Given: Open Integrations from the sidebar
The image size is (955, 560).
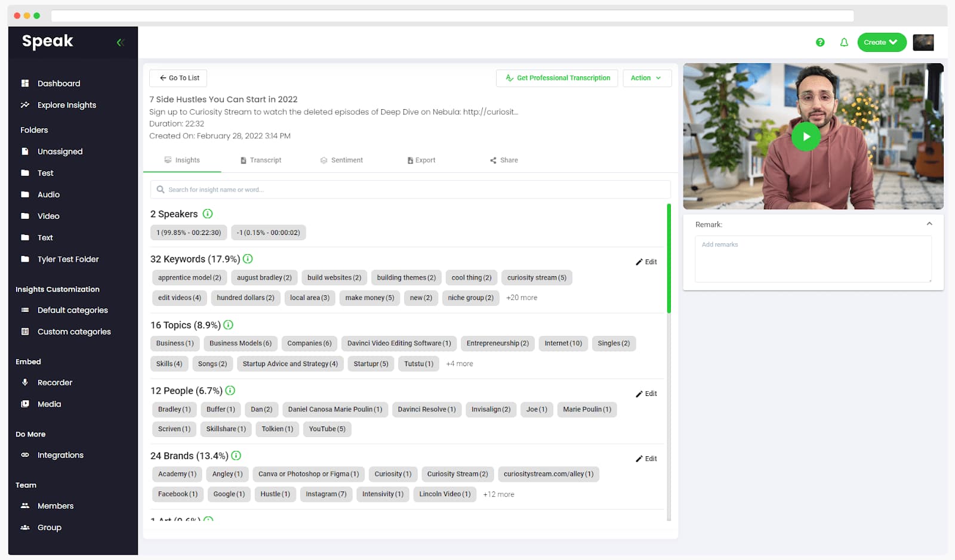Looking at the screenshot, I should (x=60, y=455).
